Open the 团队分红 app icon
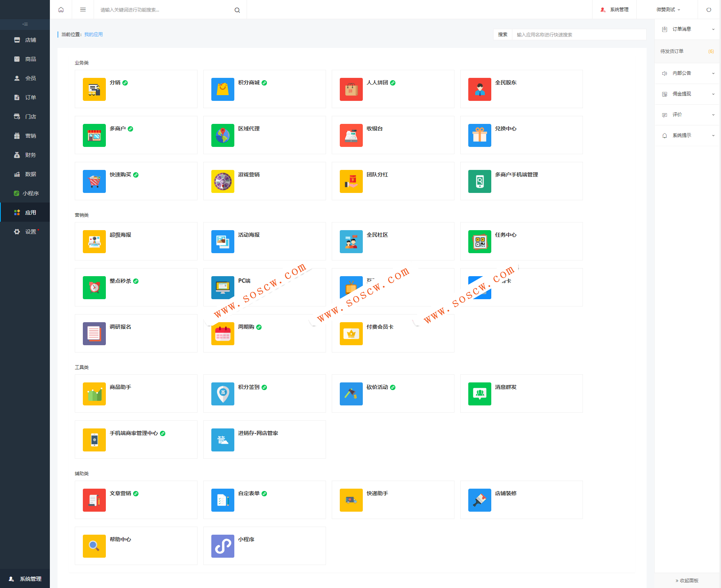The image size is (721, 588). coord(351,181)
